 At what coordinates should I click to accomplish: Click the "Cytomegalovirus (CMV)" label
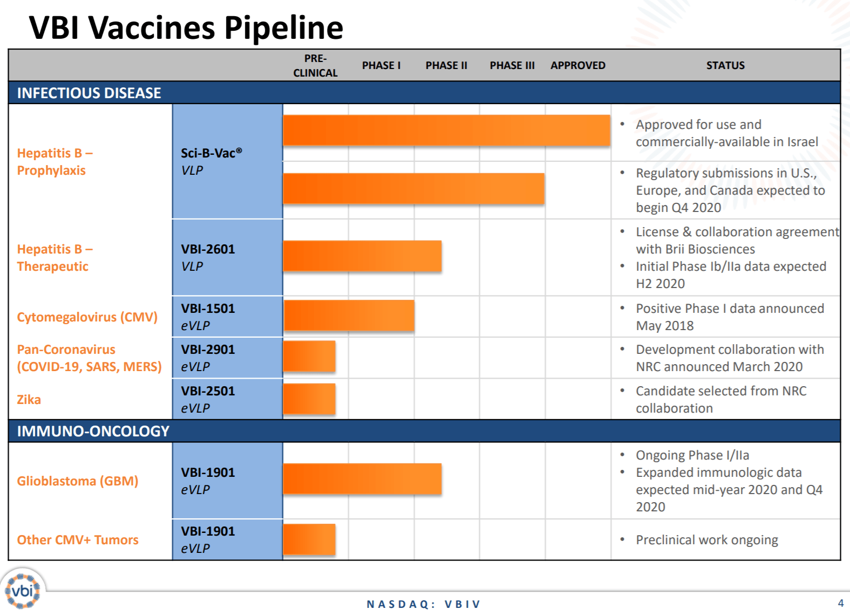pos(87,317)
